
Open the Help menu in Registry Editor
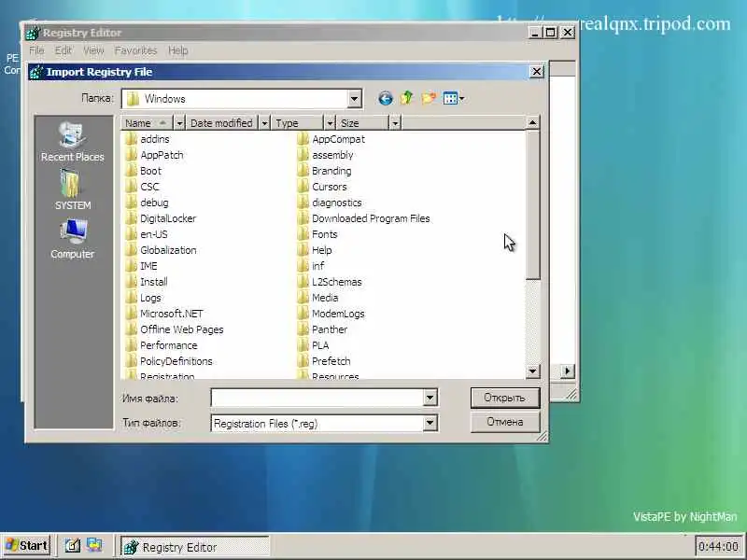[178, 50]
